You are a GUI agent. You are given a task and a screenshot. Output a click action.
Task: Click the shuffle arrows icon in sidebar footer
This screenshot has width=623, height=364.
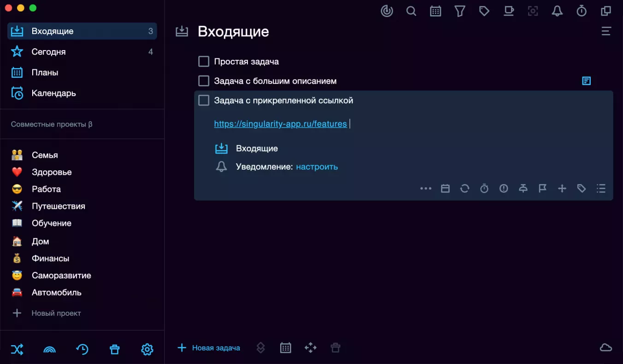17,350
